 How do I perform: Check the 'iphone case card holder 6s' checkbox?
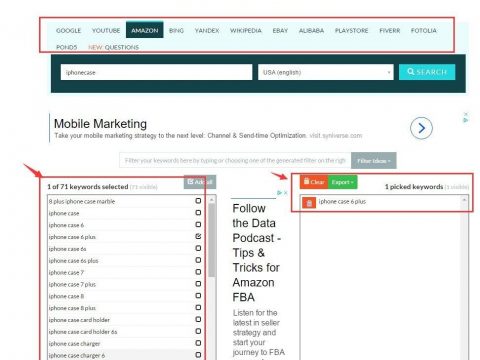point(198,331)
